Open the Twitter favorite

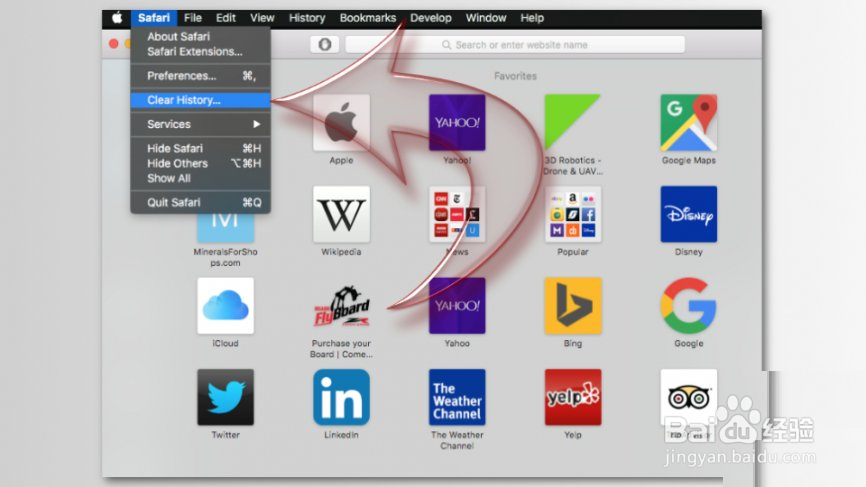click(225, 398)
